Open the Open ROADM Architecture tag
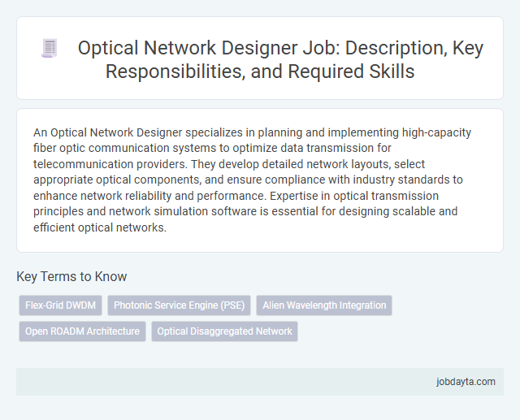 point(82,331)
